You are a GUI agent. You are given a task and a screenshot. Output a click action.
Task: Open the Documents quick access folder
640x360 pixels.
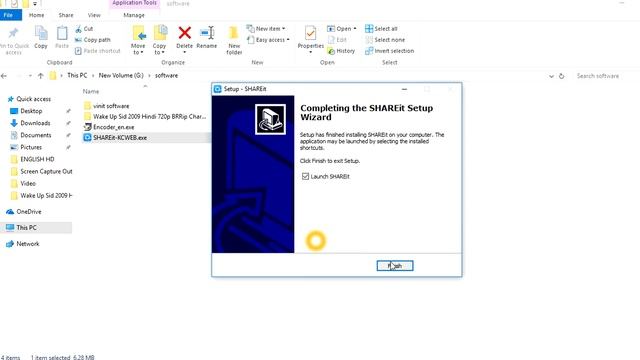[31, 135]
